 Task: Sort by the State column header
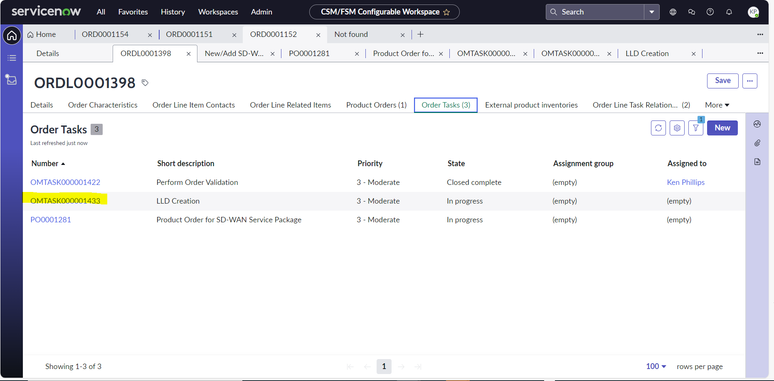(456, 163)
